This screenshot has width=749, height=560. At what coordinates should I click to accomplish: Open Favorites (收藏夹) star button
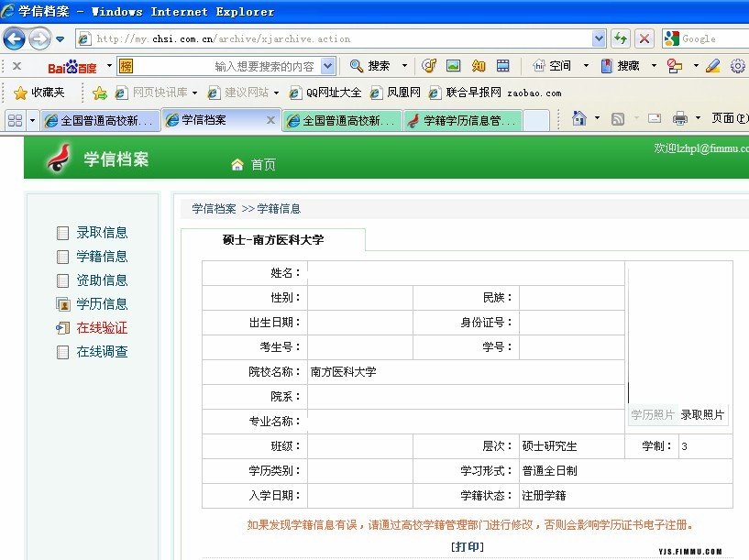(x=39, y=93)
